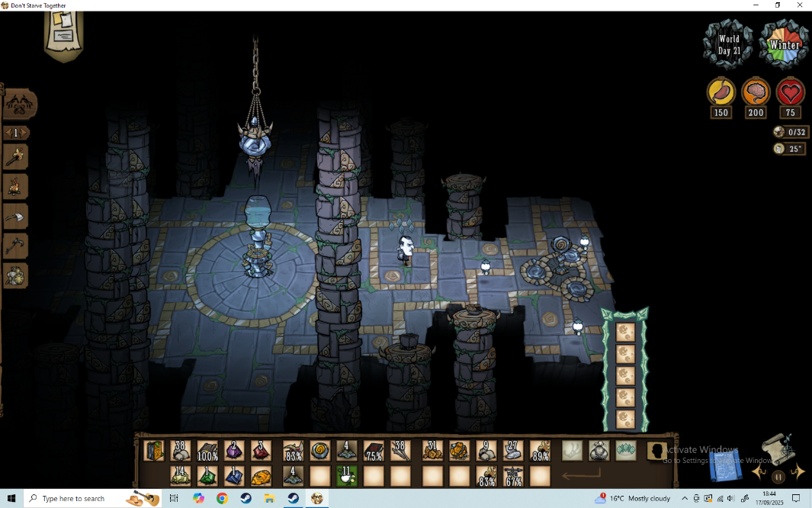Open File Explorer from the taskbar
812x508 pixels.
pos(269,498)
